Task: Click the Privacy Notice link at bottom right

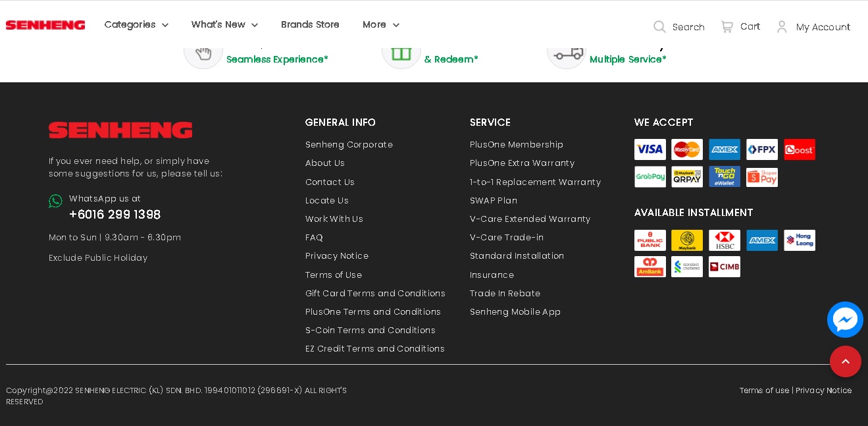Action: pyautogui.click(x=823, y=390)
